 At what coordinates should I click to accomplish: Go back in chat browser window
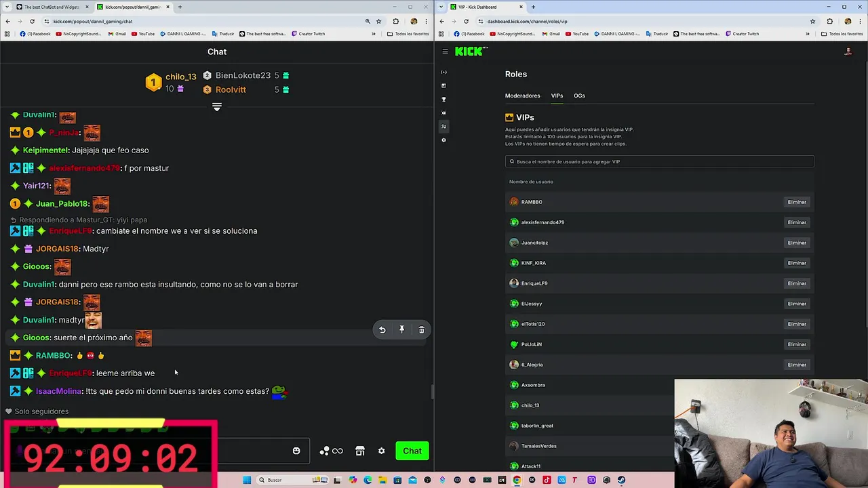pyautogui.click(x=7, y=21)
